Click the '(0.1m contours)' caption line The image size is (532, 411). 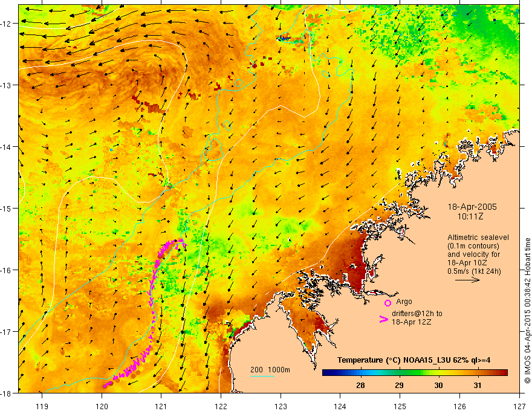click(473, 246)
